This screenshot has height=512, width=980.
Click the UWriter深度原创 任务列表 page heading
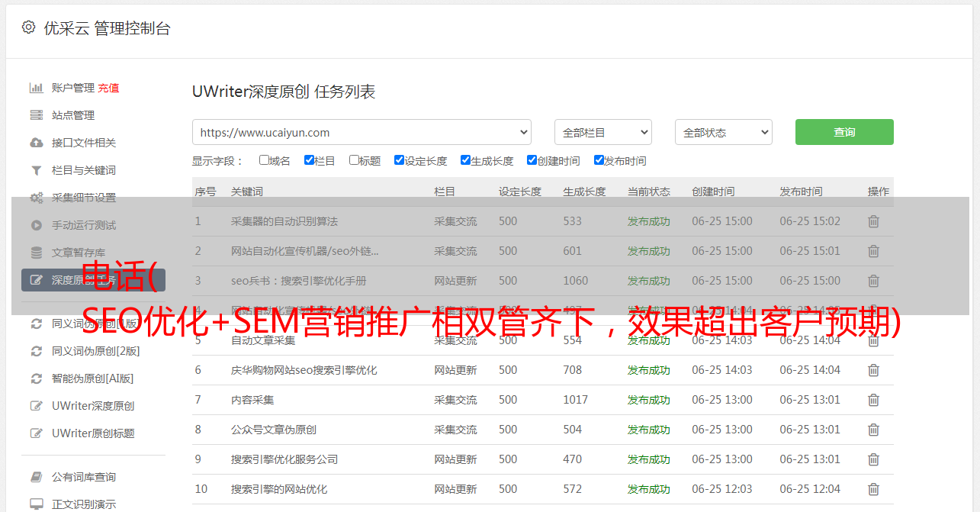tap(284, 92)
